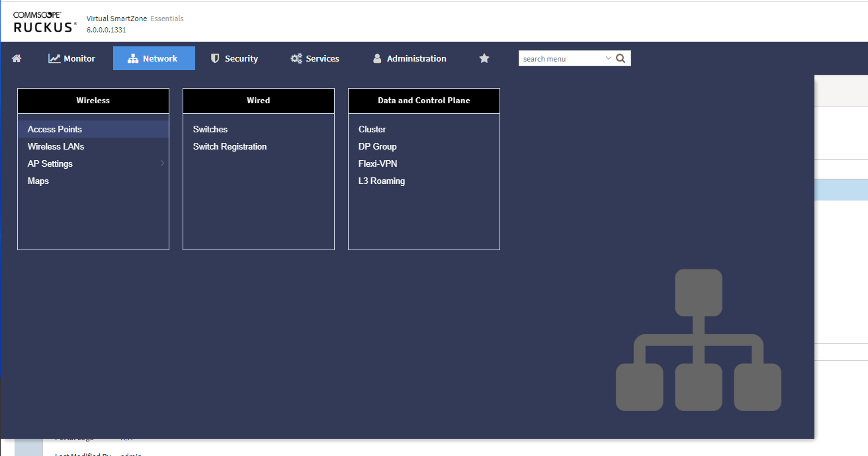Expand the search menu dropdown arrow
Screen dimensions: 868x456
point(608,58)
